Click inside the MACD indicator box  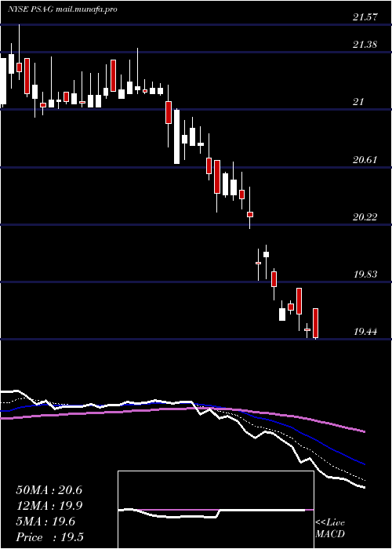pyautogui.click(x=216, y=510)
